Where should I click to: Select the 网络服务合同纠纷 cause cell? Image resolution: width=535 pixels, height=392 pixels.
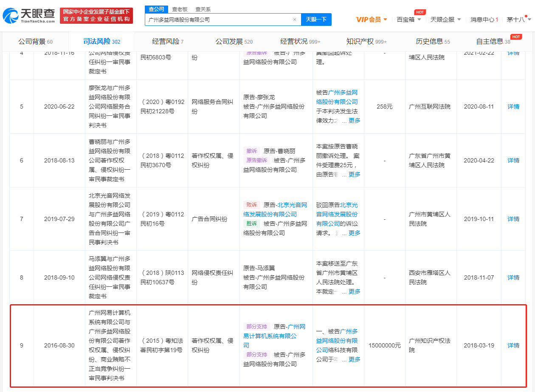213,106
